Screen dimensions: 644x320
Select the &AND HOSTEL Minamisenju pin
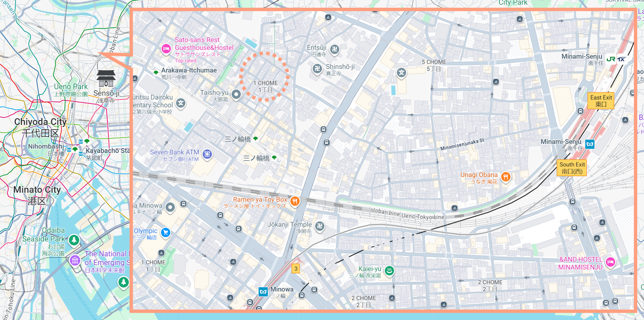tap(610, 262)
